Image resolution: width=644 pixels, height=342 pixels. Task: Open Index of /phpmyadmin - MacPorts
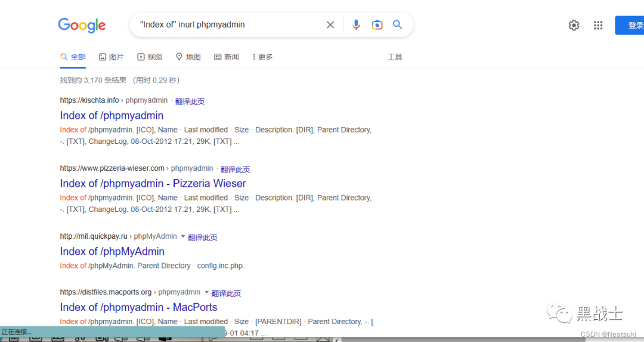click(x=138, y=307)
